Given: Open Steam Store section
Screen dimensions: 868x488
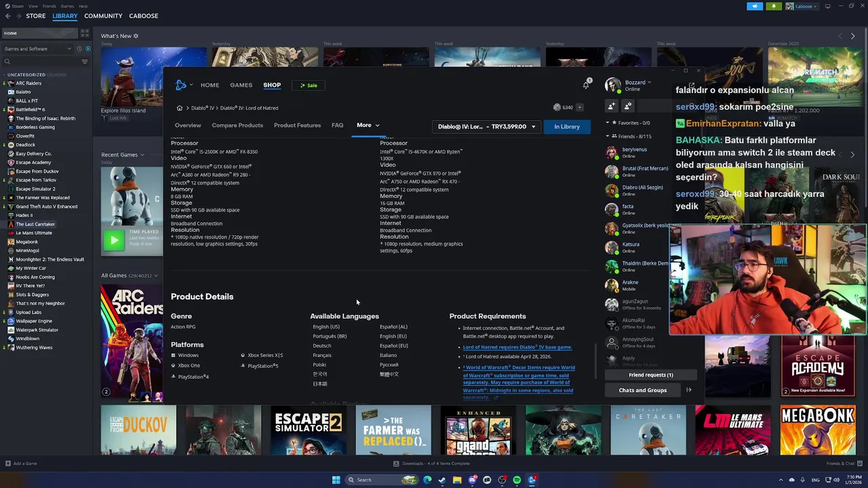Looking at the screenshot, I should (x=36, y=16).
